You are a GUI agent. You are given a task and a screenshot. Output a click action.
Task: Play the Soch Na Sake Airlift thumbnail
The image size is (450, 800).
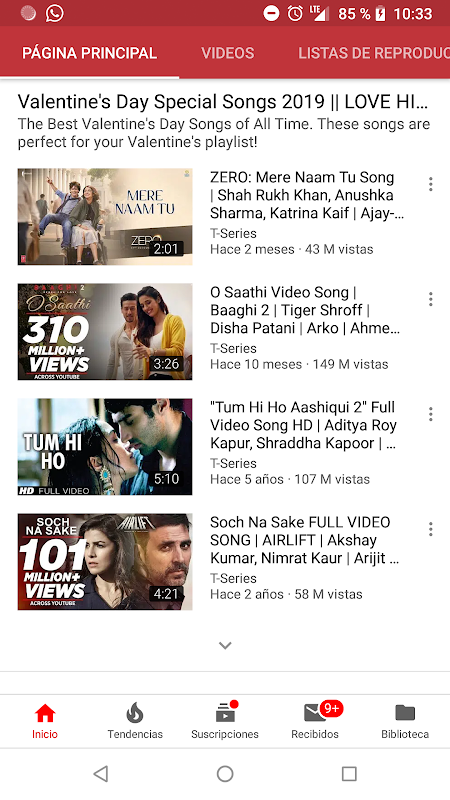pos(105,562)
